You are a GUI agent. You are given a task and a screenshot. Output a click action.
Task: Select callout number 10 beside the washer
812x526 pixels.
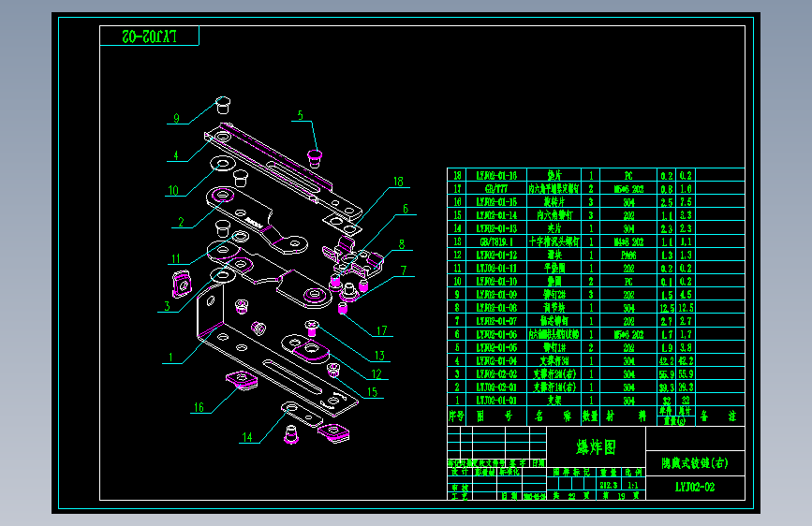coord(173,191)
